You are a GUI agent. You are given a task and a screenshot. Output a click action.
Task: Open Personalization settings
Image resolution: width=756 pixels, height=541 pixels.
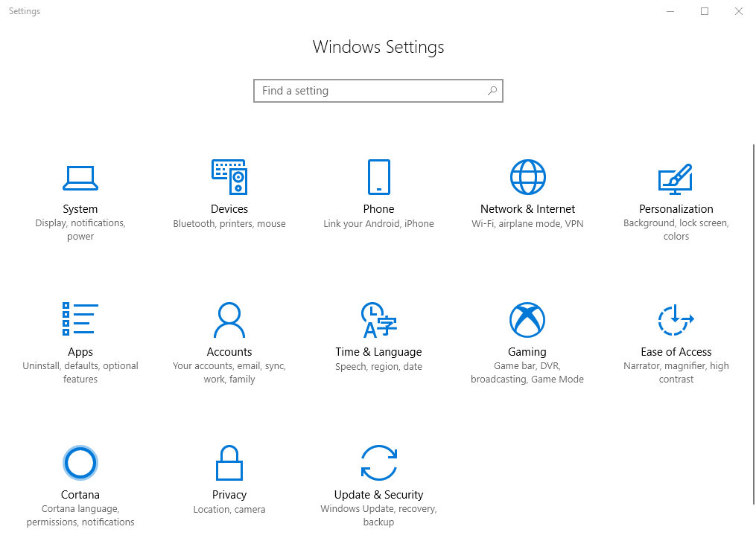676,192
